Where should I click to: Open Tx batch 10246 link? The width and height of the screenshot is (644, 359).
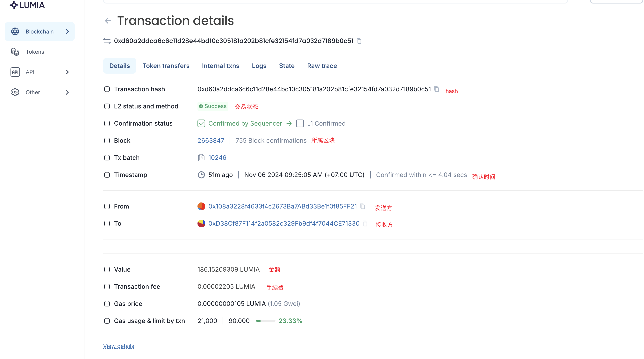pyautogui.click(x=217, y=158)
